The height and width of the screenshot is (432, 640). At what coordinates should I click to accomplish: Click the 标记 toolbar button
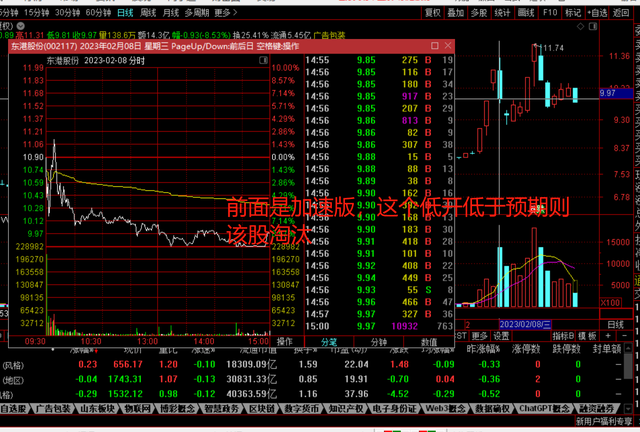(x=573, y=13)
